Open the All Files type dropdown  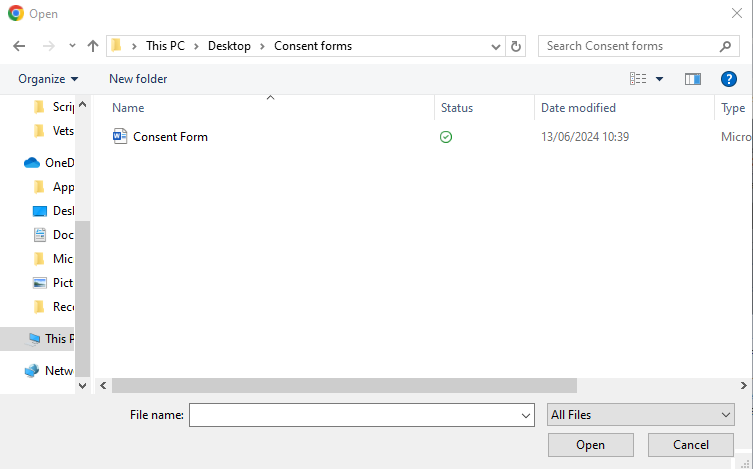(x=641, y=415)
